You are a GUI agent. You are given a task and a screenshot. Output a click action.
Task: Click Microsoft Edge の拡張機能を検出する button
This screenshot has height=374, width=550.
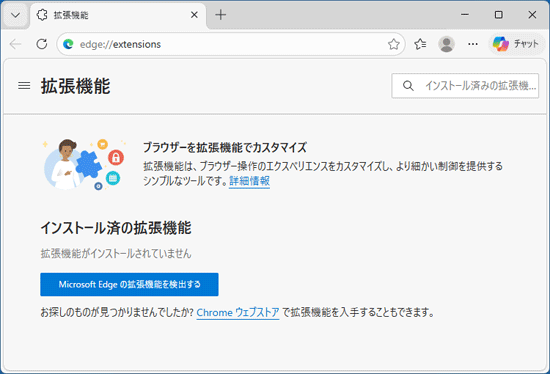click(x=129, y=285)
